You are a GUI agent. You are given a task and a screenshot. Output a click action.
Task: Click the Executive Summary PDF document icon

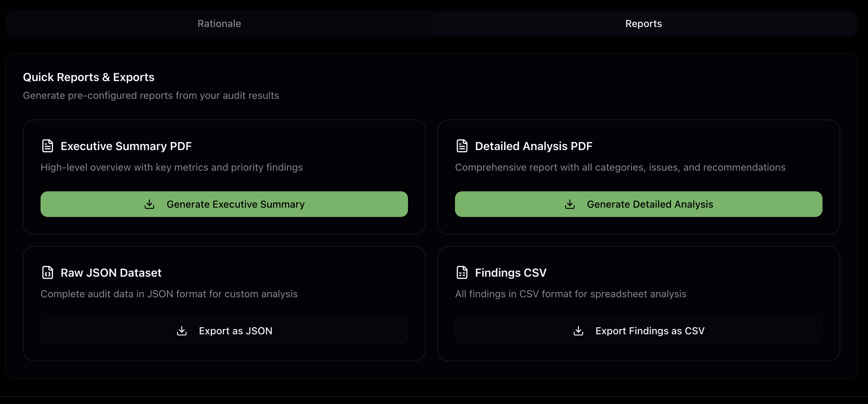click(x=47, y=146)
